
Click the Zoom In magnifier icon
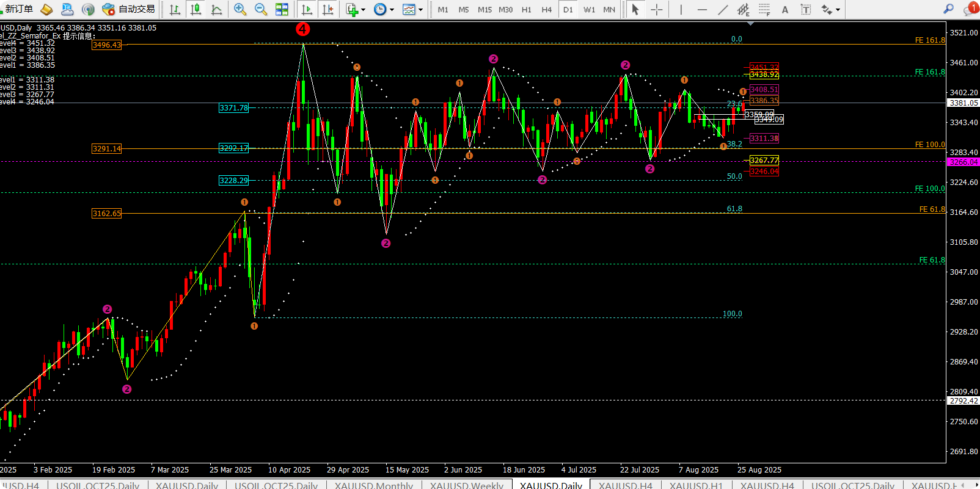[240, 9]
